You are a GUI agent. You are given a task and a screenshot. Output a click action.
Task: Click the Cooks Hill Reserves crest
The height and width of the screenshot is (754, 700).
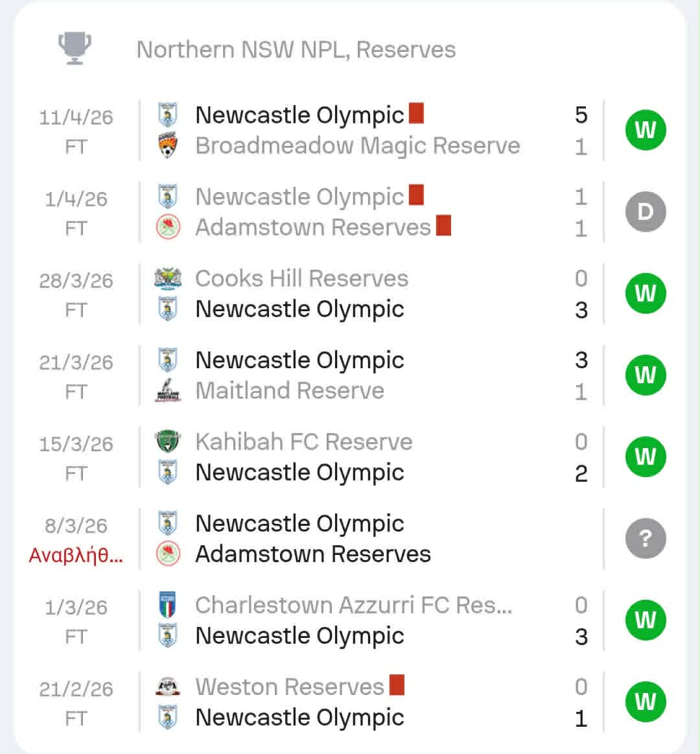168,278
